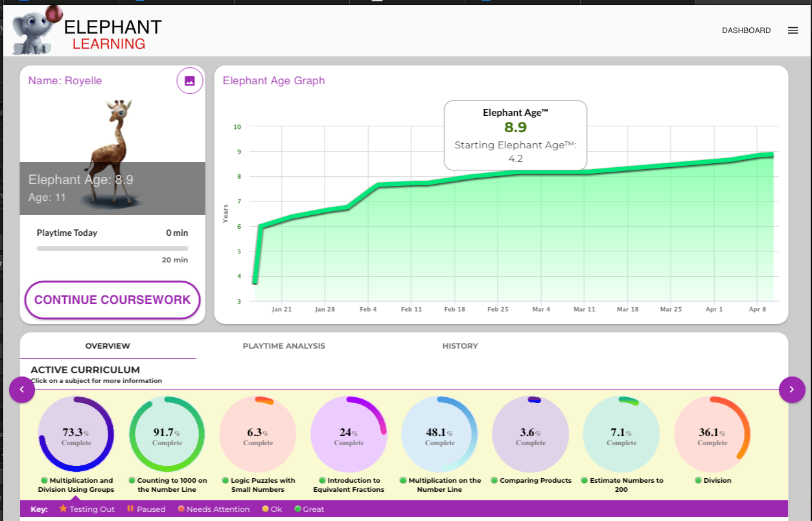
Task: Open Logic Puzzles with Small Numbers details
Action: tap(257, 434)
